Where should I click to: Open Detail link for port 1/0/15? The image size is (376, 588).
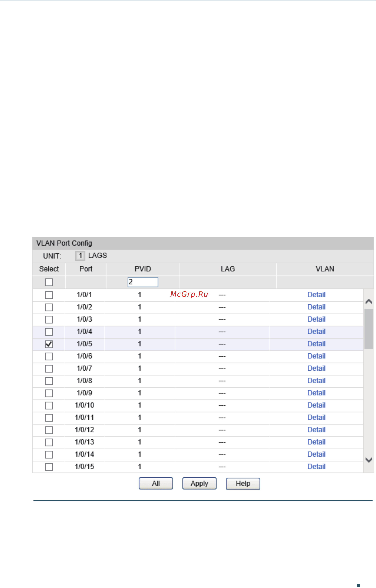coord(316,467)
